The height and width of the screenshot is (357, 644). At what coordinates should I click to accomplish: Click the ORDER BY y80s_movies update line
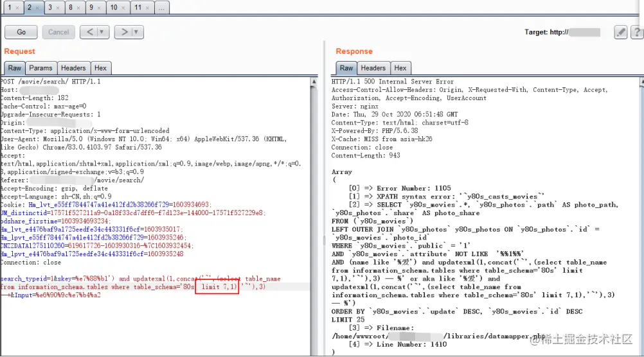click(x=457, y=311)
